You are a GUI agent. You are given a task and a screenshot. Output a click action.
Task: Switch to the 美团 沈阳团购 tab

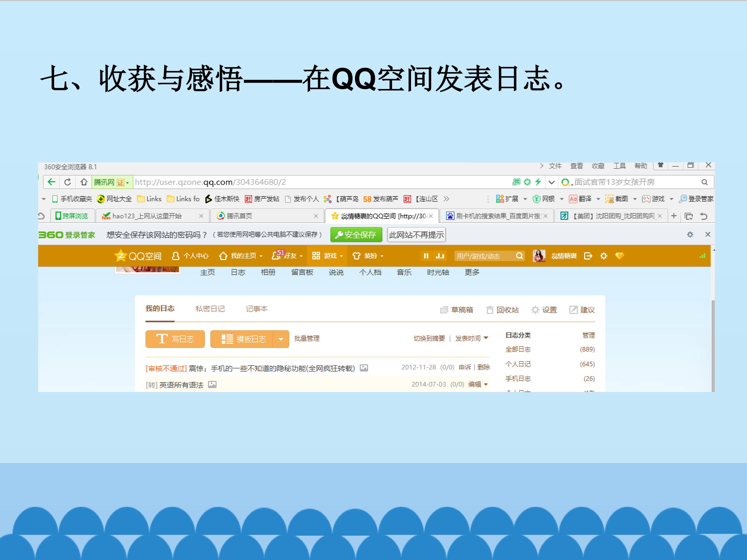611,216
